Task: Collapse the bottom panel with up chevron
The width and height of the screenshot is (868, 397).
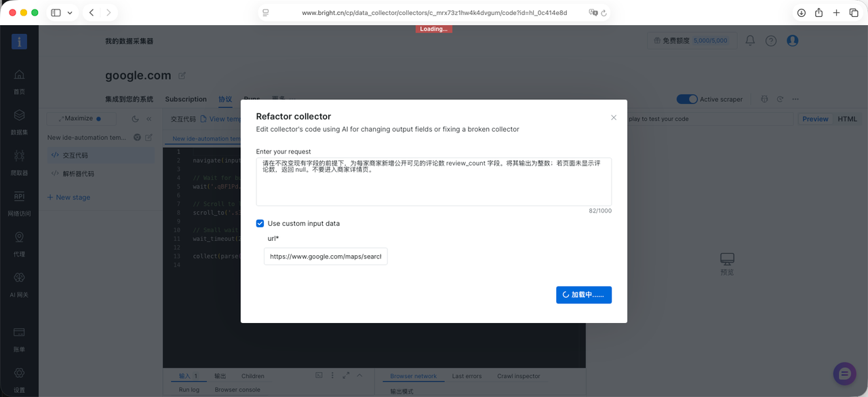Action: (x=359, y=375)
